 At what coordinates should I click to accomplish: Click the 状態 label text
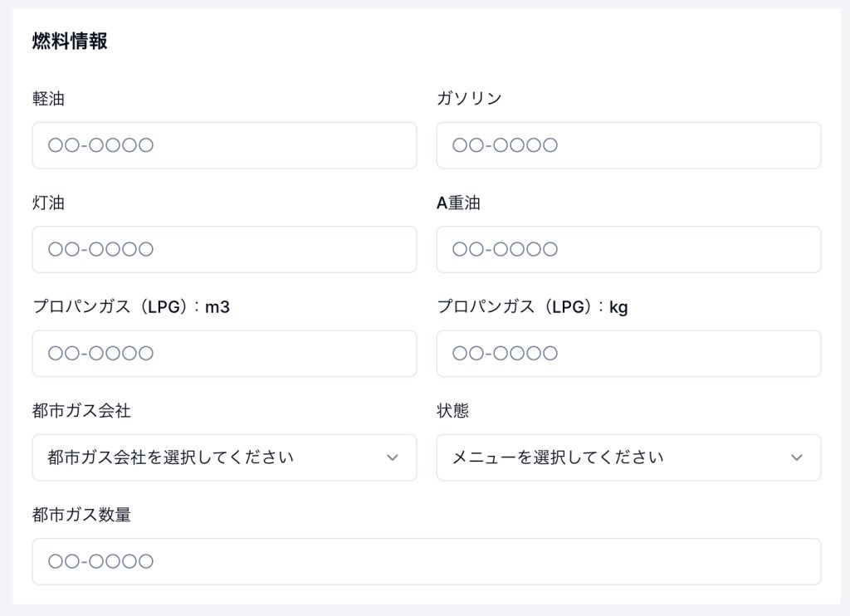pyautogui.click(x=452, y=411)
